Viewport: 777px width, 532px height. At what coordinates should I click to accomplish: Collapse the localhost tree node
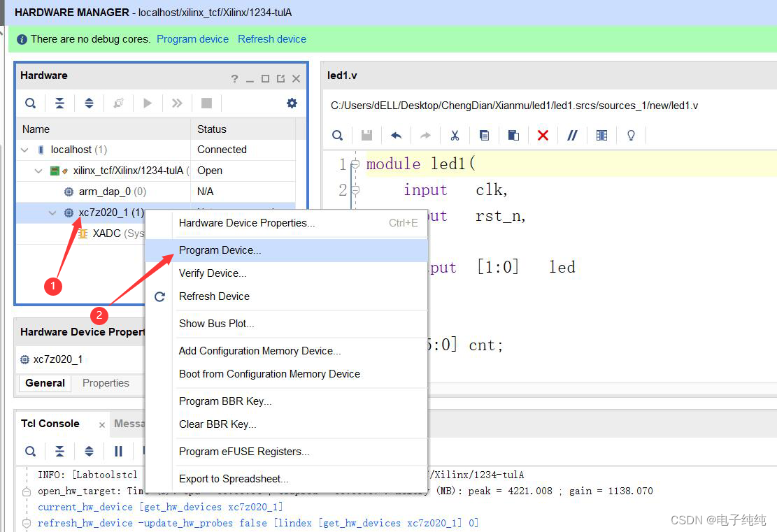(x=24, y=150)
